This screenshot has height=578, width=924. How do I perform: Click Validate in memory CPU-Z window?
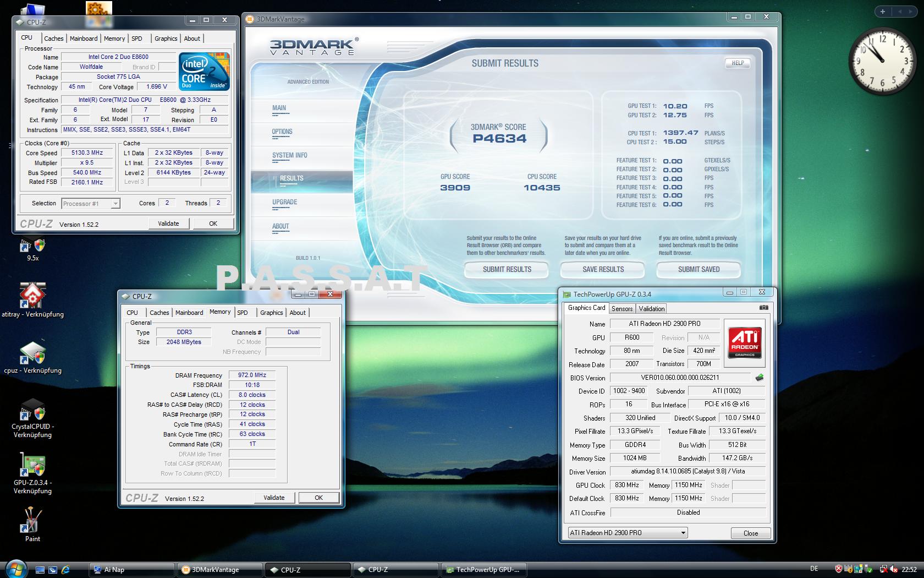point(274,498)
